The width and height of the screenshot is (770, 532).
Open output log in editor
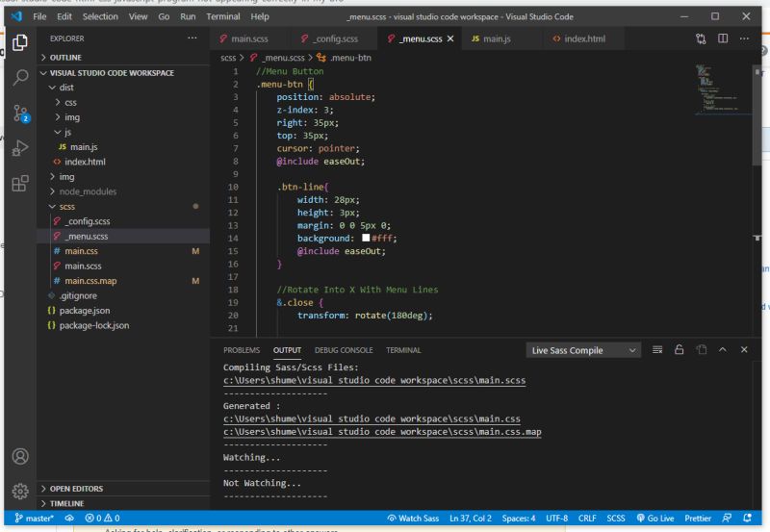(x=702, y=349)
